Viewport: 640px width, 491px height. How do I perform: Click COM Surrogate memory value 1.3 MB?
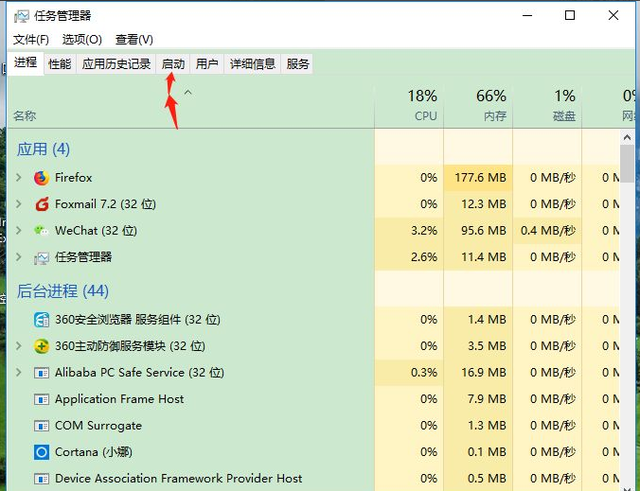pos(487,426)
